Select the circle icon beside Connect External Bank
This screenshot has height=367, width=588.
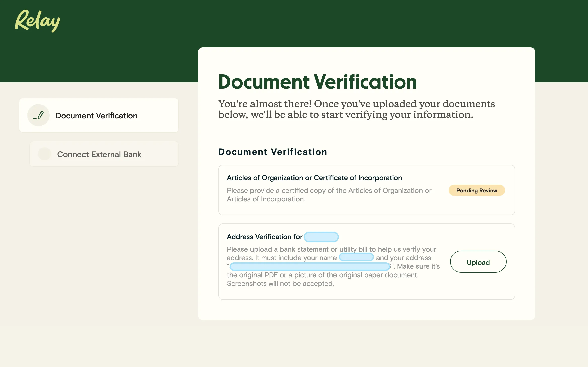pyautogui.click(x=45, y=154)
